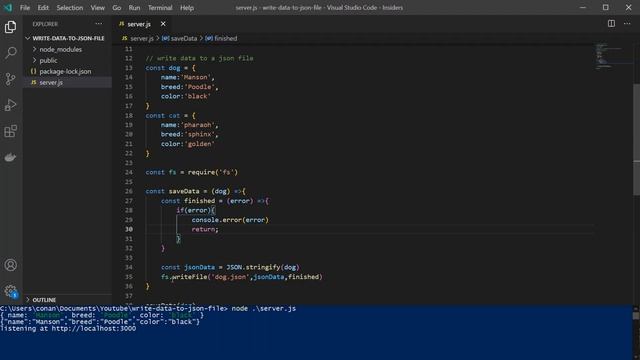
Task: Click 'fs.writeFile' call on line 35
Action: 184,277
